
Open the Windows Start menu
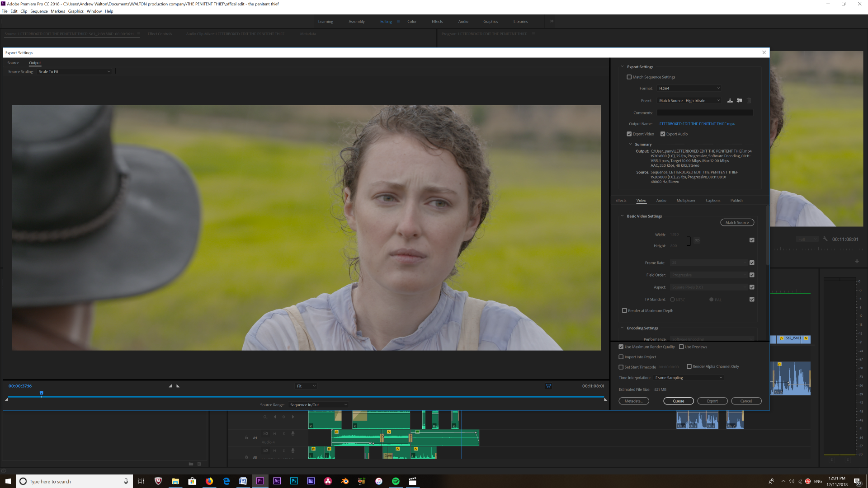pos(8,481)
